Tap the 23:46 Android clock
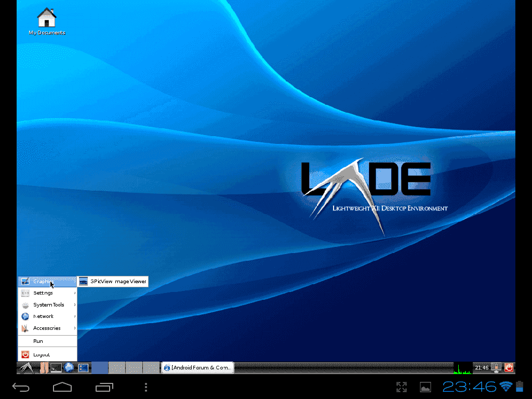 coord(469,387)
